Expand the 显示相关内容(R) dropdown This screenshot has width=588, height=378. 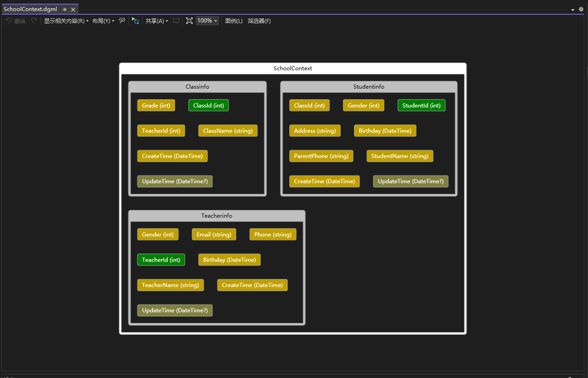[x=66, y=21]
